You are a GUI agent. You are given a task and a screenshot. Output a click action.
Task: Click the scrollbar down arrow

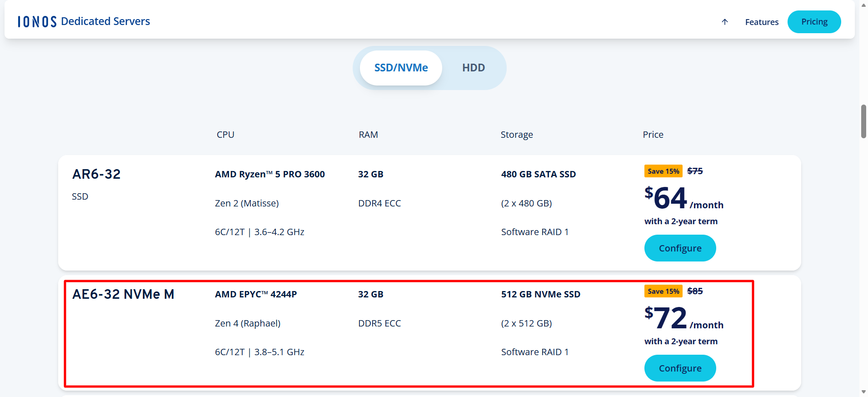click(863, 392)
